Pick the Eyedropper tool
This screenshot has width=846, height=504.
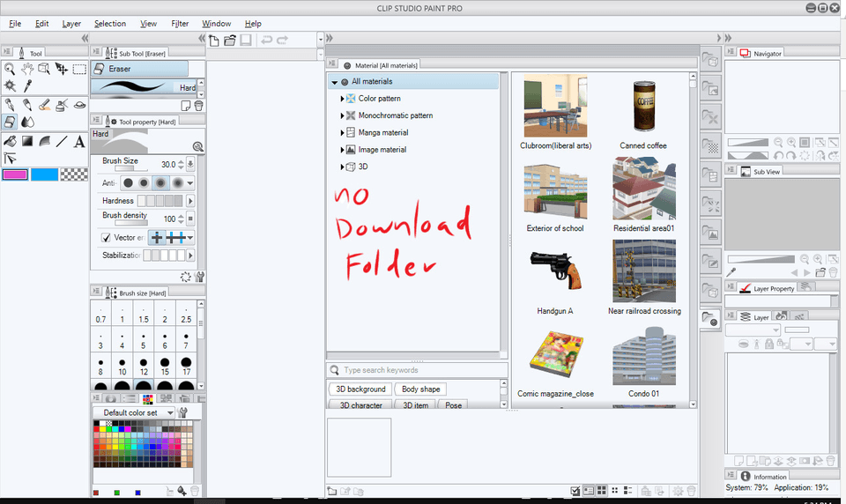point(27,86)
